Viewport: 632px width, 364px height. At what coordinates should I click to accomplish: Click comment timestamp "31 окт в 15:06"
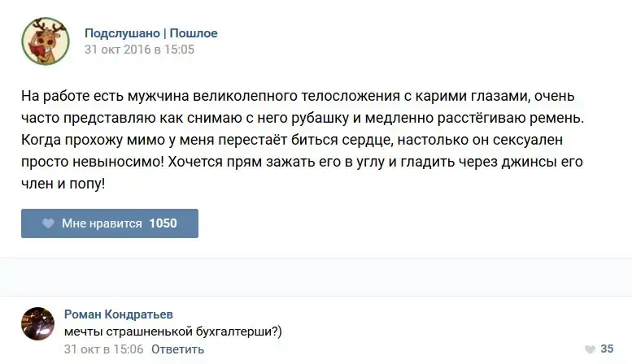tap(103, 349)
